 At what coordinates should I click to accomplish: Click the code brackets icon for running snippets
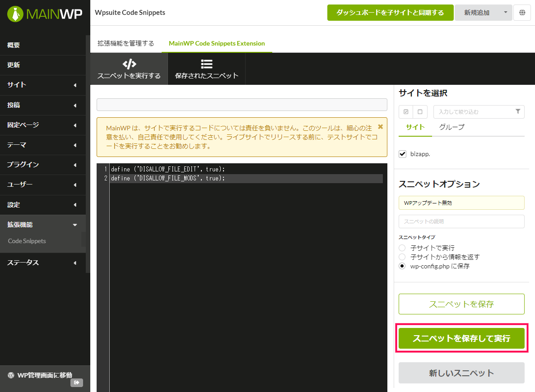(129, 64)
